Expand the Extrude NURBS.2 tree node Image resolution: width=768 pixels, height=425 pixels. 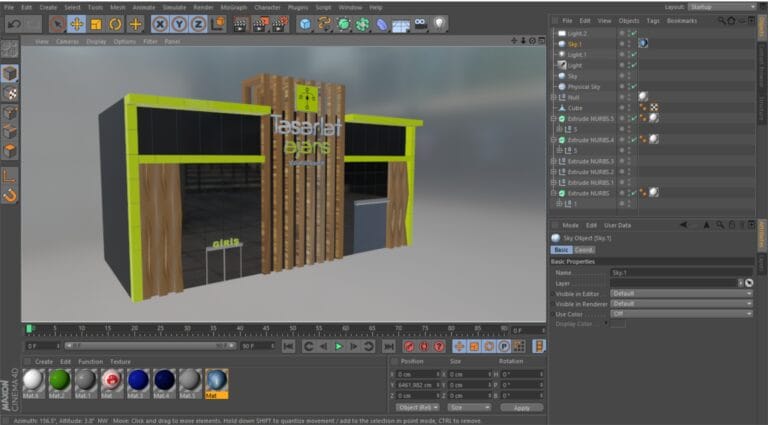click(553, 172)
